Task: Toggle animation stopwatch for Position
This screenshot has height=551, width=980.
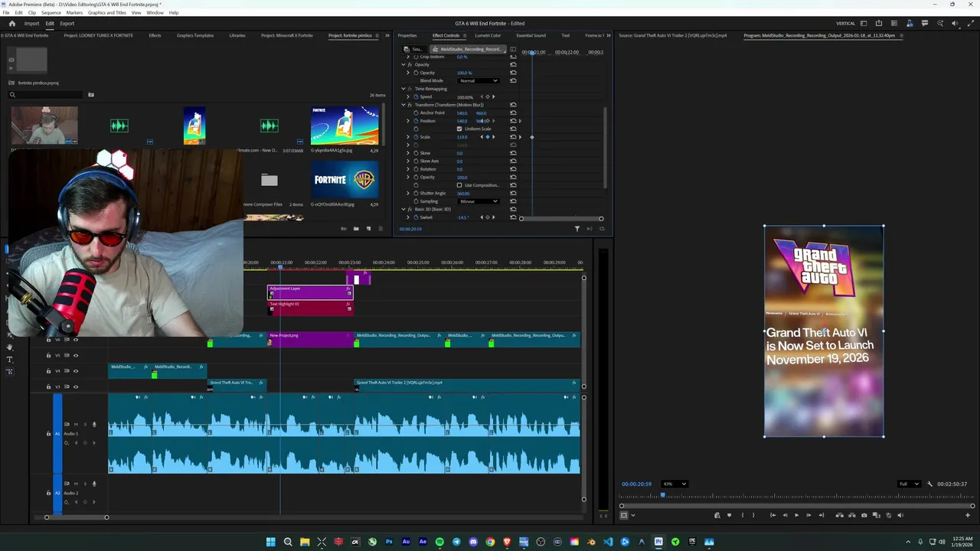Action: tap(416, 121)
